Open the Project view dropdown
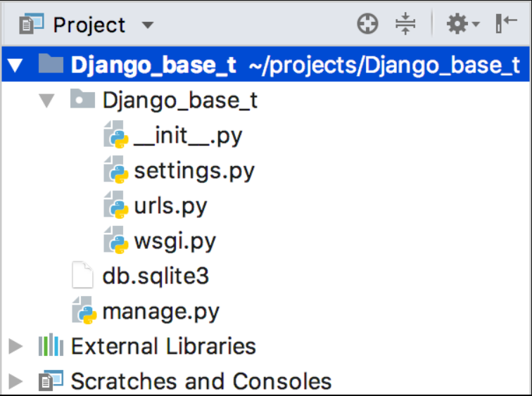Image resolution: width=532 pixels, height=396 pixels. 148,25
